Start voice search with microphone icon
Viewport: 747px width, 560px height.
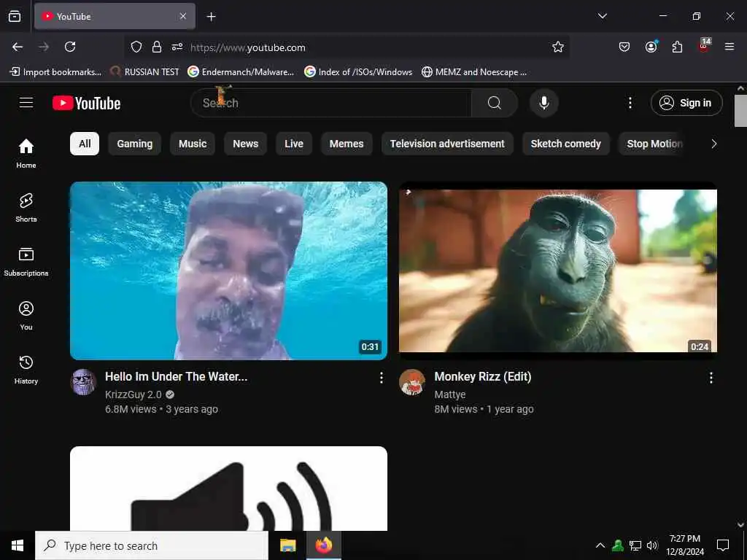(544, 103)
